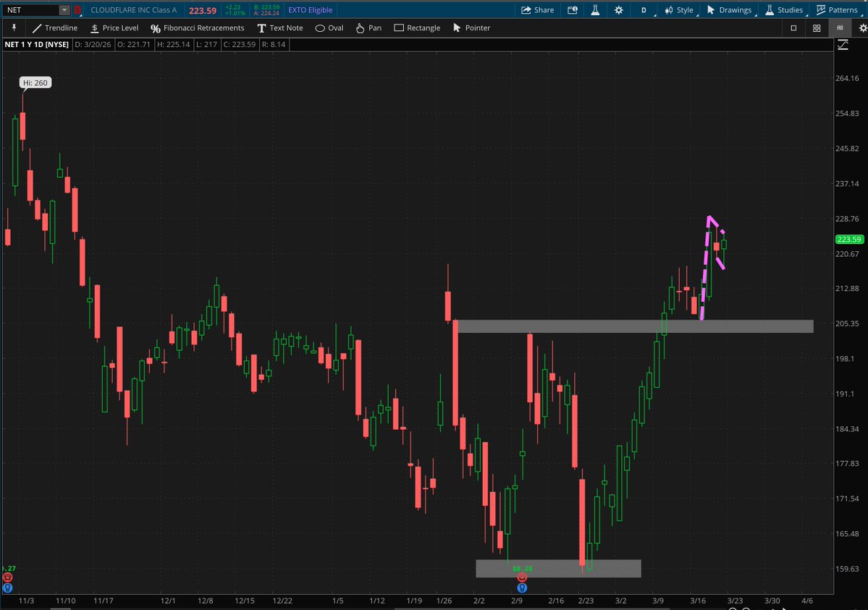This screenshot has width=868, height=610.
Task: Click the +2.23 +1.01% change value
Action: 235,10
